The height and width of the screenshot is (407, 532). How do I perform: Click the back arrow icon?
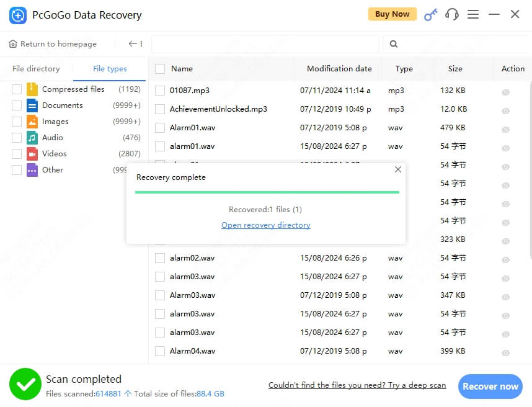(x=133, y=43)
